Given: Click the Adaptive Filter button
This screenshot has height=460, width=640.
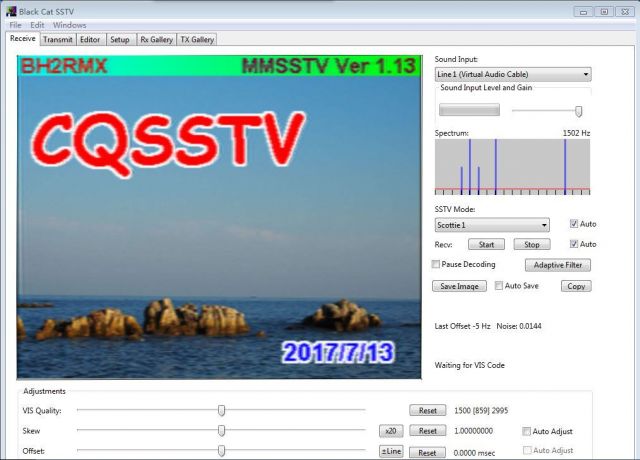Looking at the screenshot, I should click(x=558, y=265).
